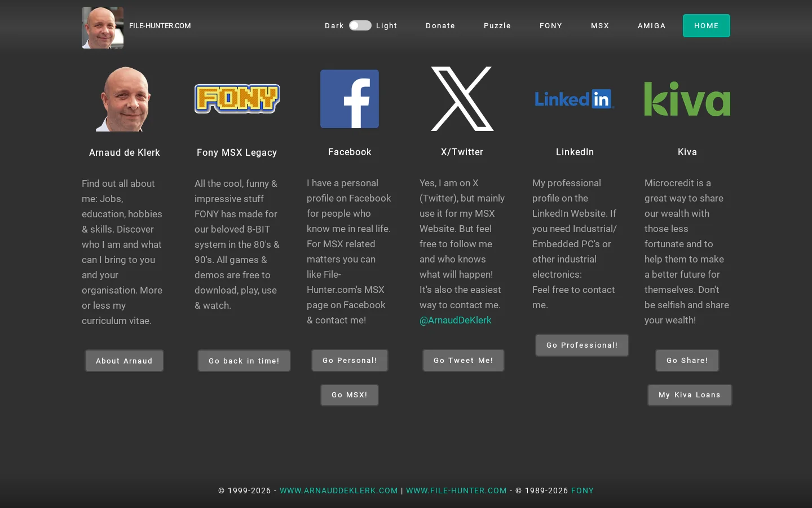Click the Go Professional! button
812x508 pixels.
(582, 345)
